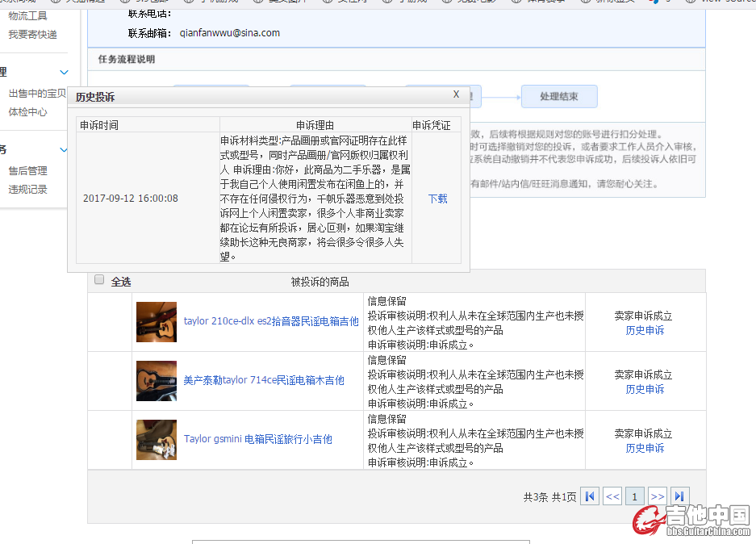Open Taylor gsmini 电箱民谣旅行小吉他 listing

coord(258,439)
